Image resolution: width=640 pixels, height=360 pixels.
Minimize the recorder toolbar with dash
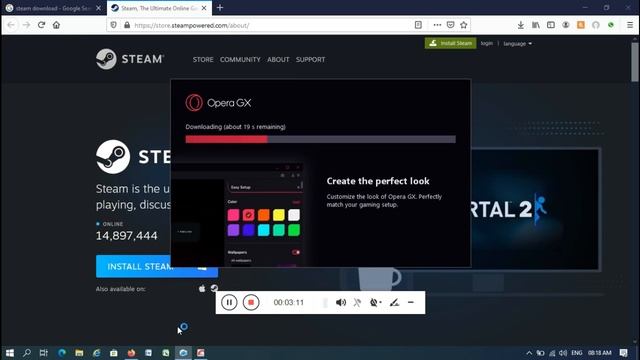411,302
